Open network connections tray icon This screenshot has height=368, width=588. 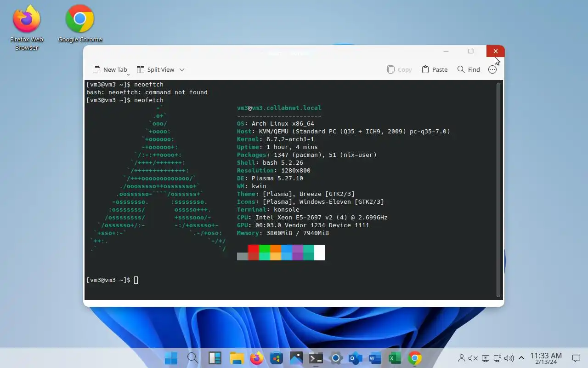tap(497, 358)
